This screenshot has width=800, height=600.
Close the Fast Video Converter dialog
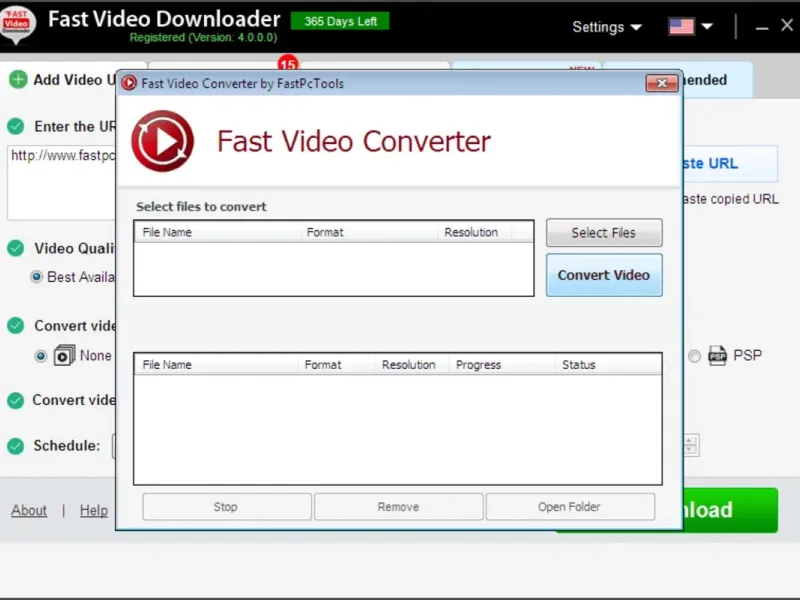(662, 83)
